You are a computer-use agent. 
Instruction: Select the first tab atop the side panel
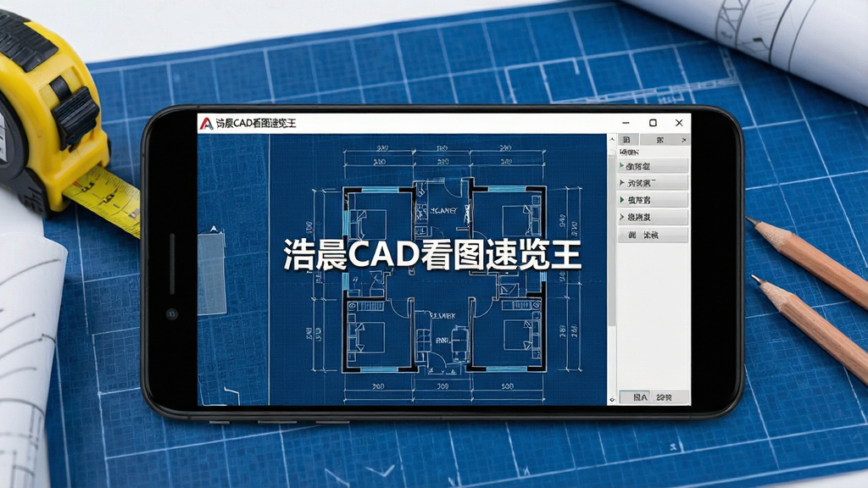627,140
